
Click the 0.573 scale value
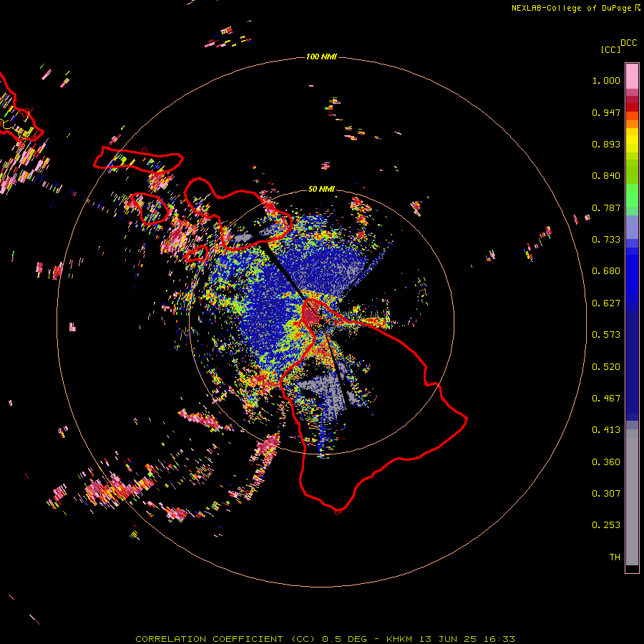606,335
